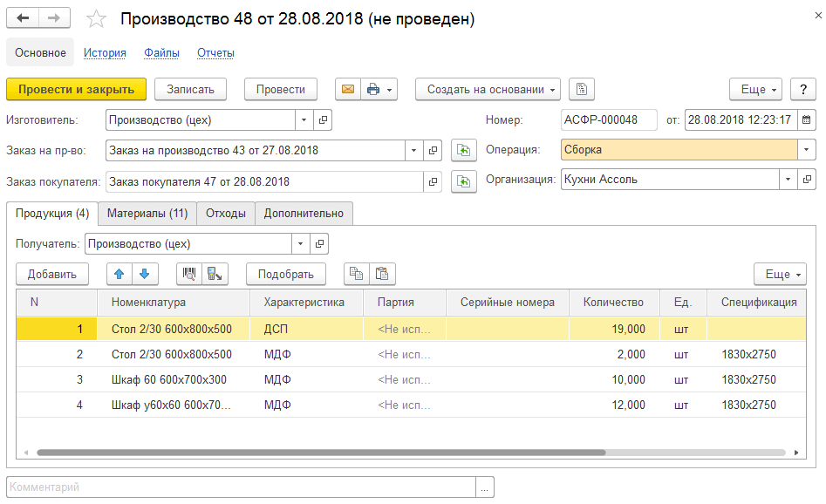Click the Комментарий input field
This screenshot has width=826, height=504.
click(241, 487)
